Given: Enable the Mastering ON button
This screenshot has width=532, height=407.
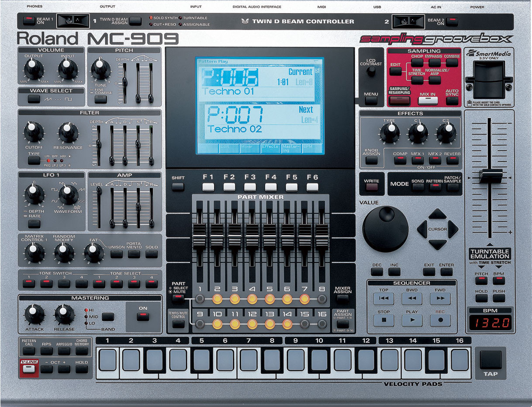Looking at the screenshot, I should [143, 316].
